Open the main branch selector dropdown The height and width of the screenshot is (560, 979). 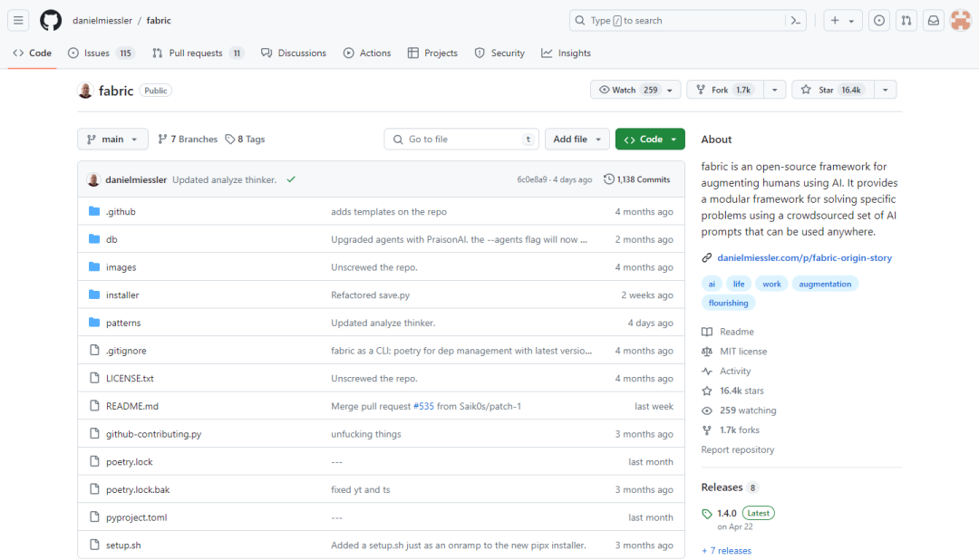tap(112, 140)
